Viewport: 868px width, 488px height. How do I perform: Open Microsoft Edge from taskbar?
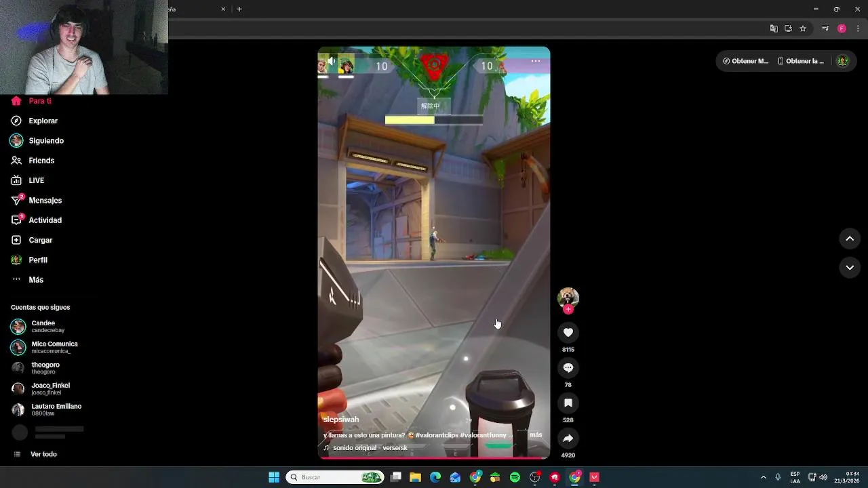pos(435,477)
